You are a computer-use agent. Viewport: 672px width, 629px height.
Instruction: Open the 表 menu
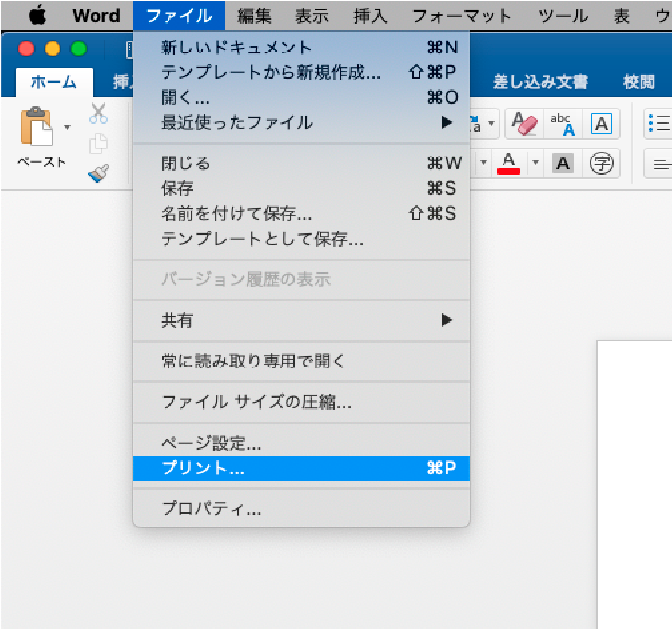(621, 16)
